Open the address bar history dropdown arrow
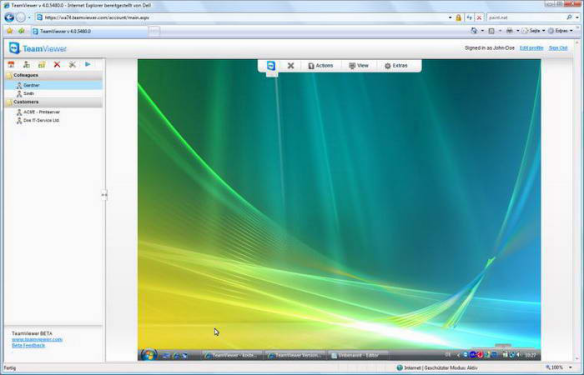This screenshot has width=584, height=375. [x=450, y=18]
